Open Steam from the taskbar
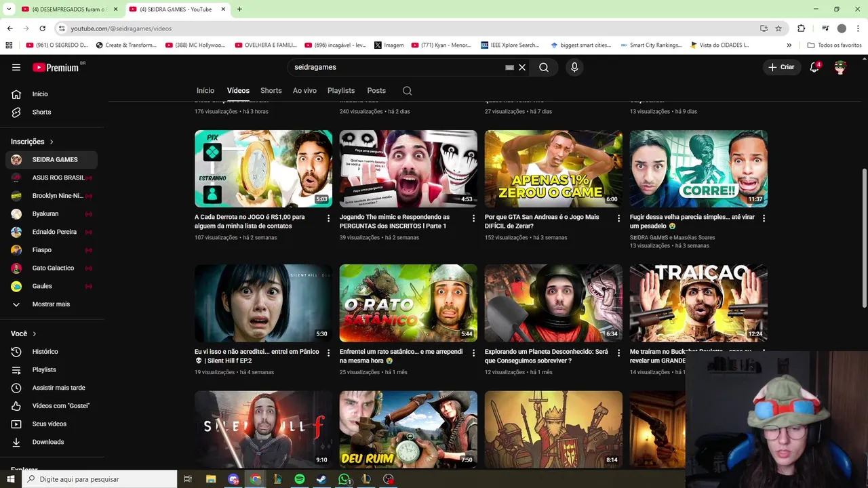 click(x=321, y=479)
